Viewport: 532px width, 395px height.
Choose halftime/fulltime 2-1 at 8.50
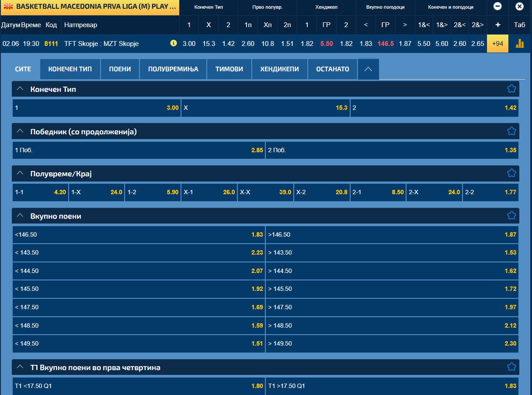pos(378,192)
